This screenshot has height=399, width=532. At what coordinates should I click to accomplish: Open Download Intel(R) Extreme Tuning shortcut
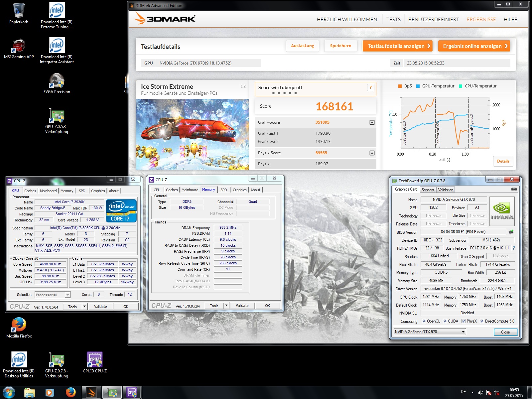[x=57, y=16]
